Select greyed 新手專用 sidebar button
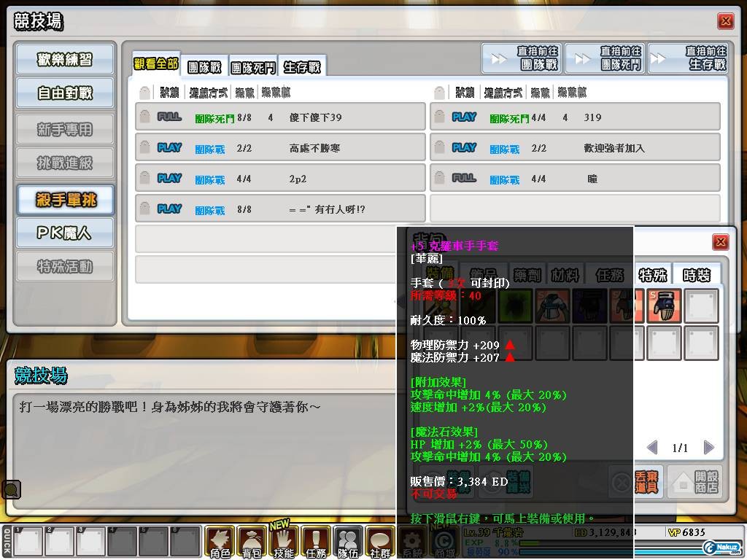This screenshot has height=560, width=747. coord(65,129)
